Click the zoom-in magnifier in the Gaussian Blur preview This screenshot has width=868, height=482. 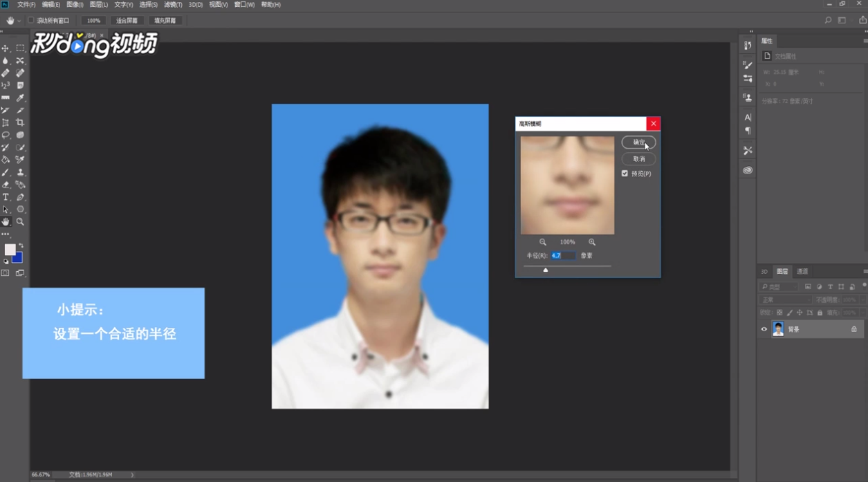click(x=591, y=242)
